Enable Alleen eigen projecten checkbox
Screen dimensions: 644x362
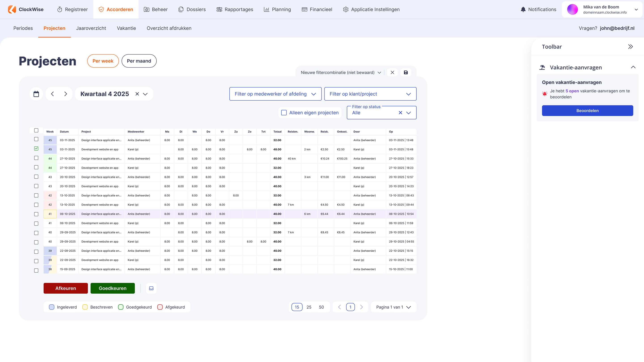(284, 113)
